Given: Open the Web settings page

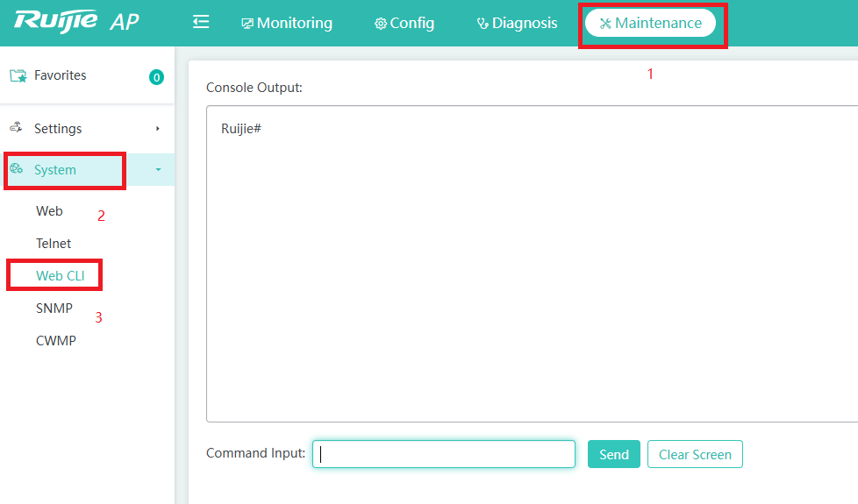Looking at the screenshot, I should [49, 211].
